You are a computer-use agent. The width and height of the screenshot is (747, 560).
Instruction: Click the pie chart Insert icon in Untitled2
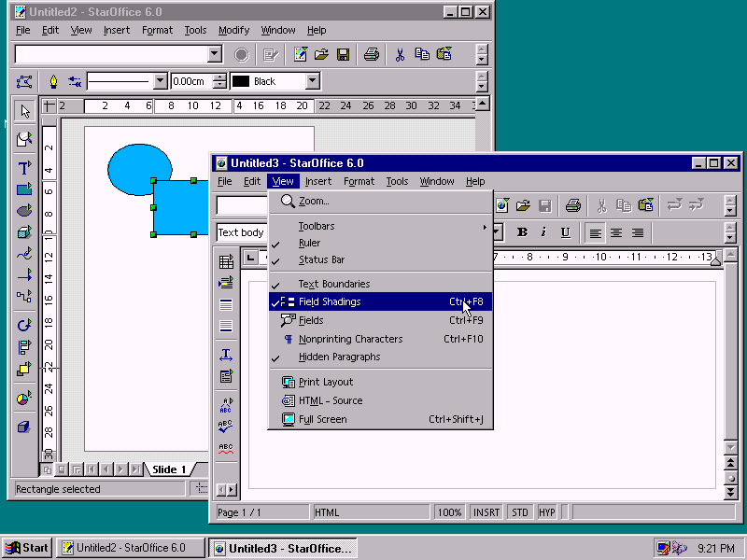click(x=24, y=399)
